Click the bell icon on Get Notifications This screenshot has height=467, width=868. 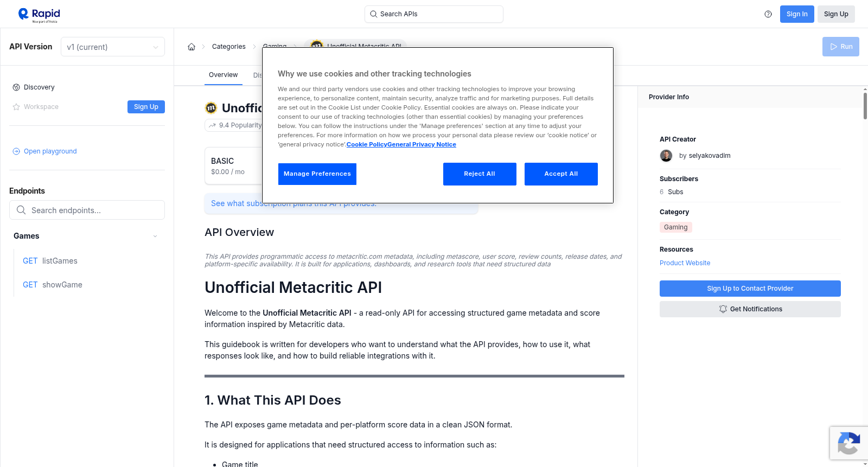point(723,309)
